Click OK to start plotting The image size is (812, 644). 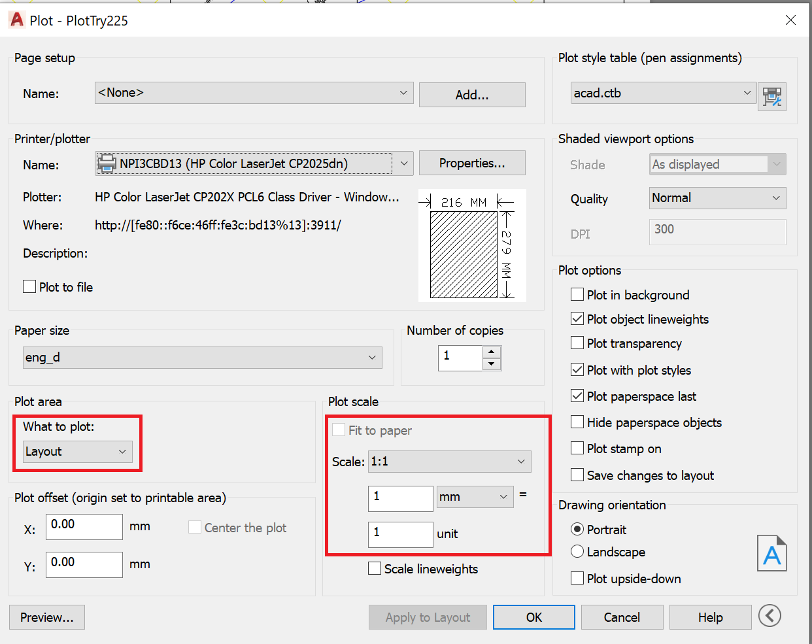(x=533, y=617)
